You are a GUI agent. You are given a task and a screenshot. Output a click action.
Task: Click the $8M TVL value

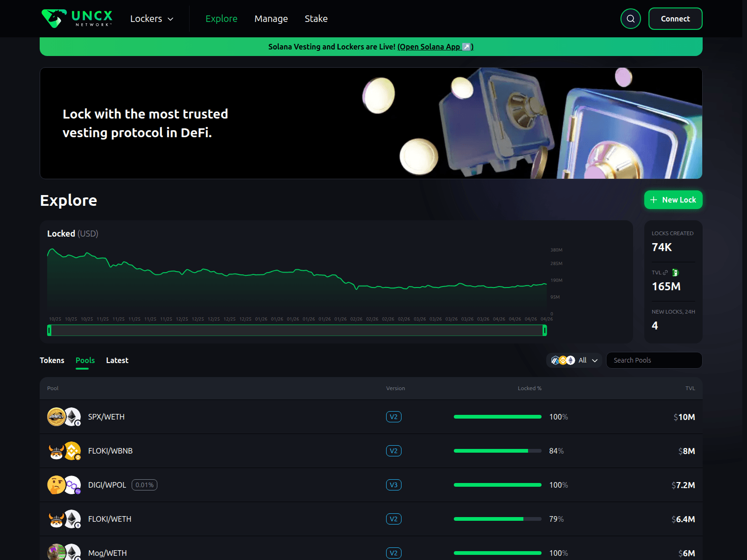coord(686,451)
